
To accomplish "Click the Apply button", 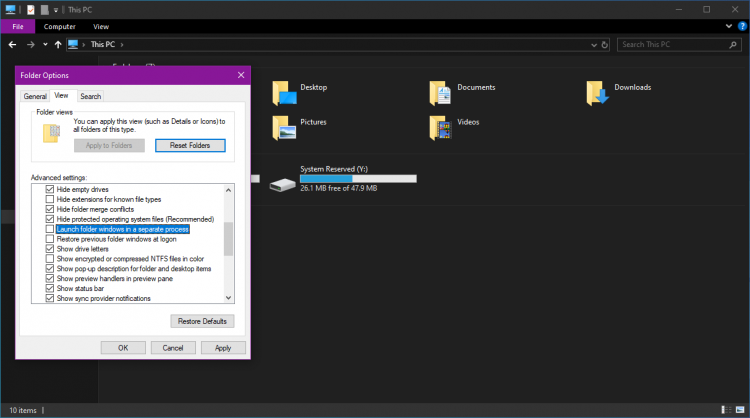I will tap(223, 348).
